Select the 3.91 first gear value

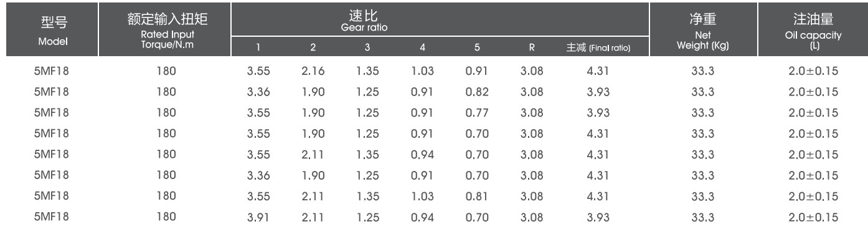coord(258,217)
